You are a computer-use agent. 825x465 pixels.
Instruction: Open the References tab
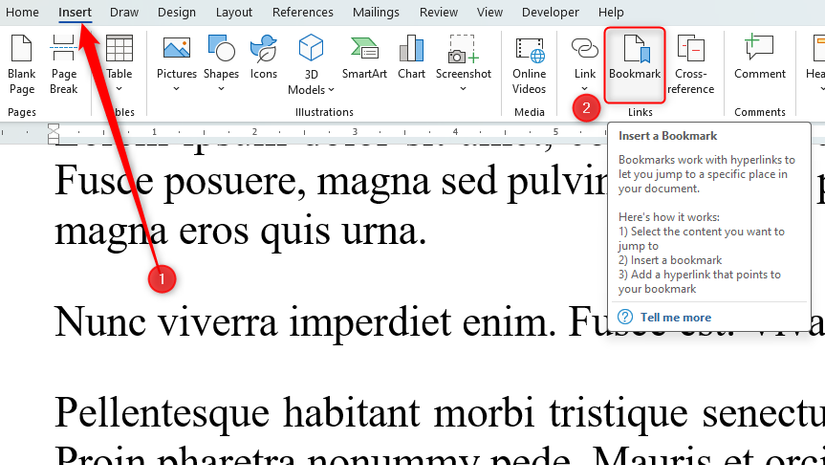pos(303,12)
